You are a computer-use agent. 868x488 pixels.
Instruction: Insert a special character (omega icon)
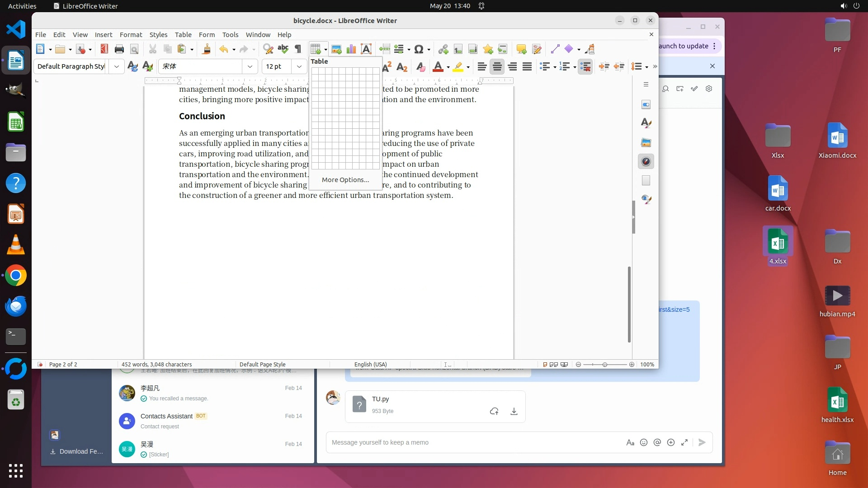(x=419, y=49)
